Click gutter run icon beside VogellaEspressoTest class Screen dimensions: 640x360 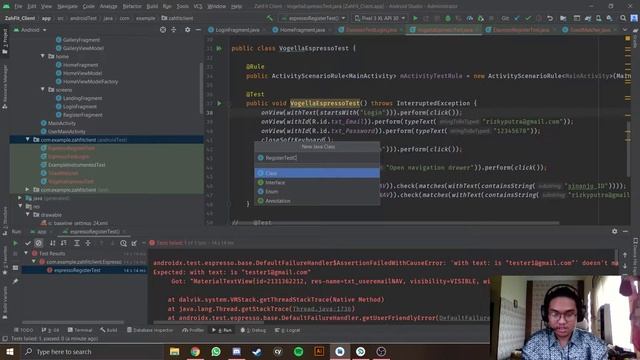tap(219, 48)
